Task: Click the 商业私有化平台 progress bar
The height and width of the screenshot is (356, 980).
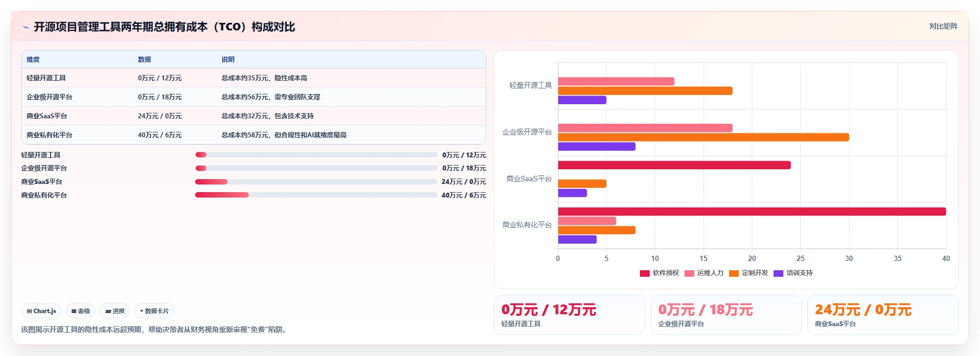Action: pyautogui.click(x=316, y=195)
